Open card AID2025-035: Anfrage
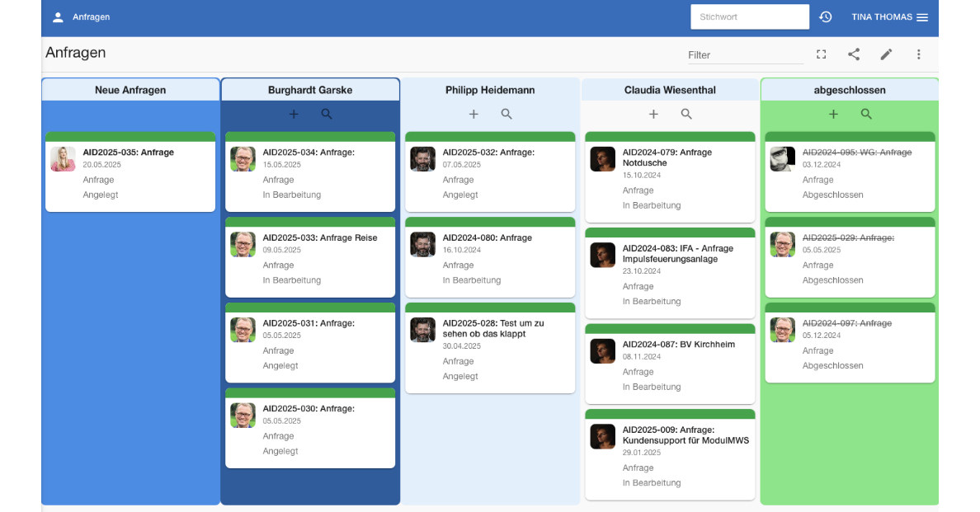 tap(129, 153)
